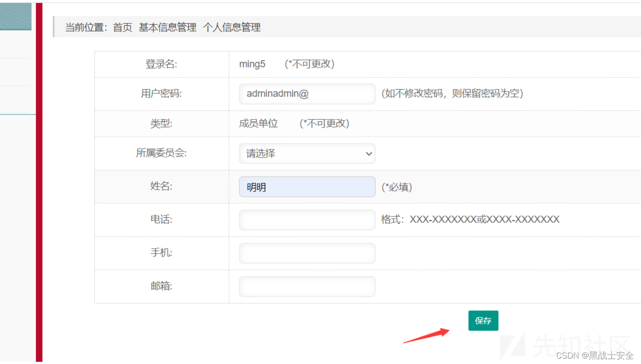Click the 当前位置 breadcrumb label
Viewport: 641px width, 364px height.
[86, 27]
